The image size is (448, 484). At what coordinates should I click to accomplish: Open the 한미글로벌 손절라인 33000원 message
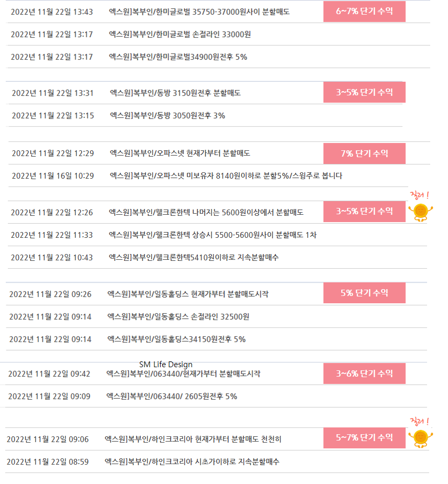[180, 34]
